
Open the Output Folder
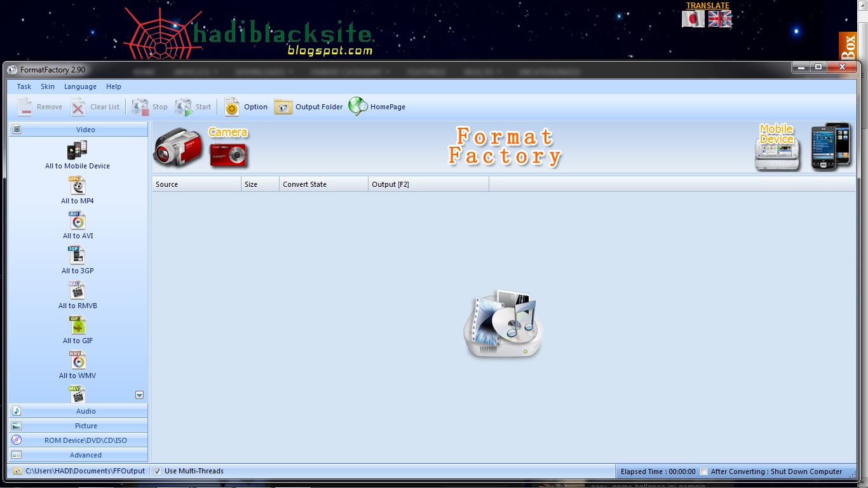(x=308, y=107)
